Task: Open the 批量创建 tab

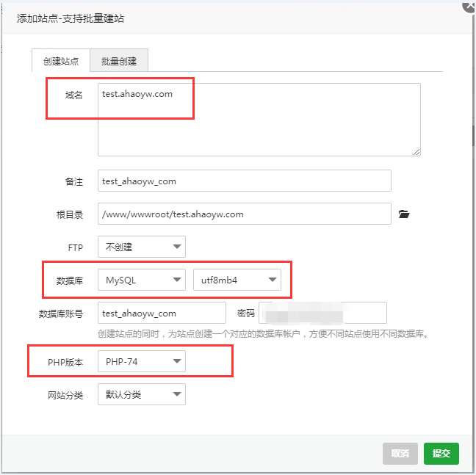Action: point(119,61)
